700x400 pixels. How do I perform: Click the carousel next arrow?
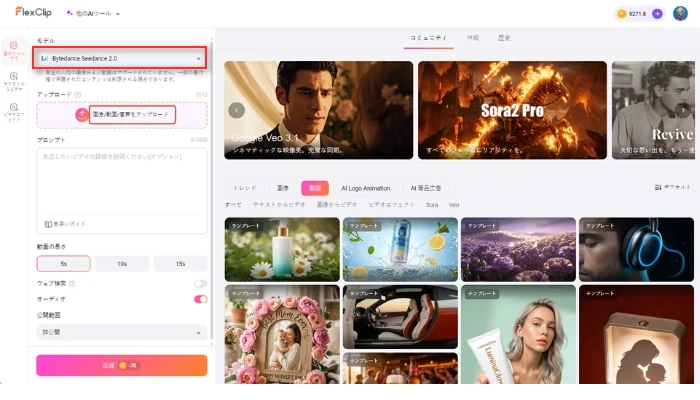(x=683, y=110)
